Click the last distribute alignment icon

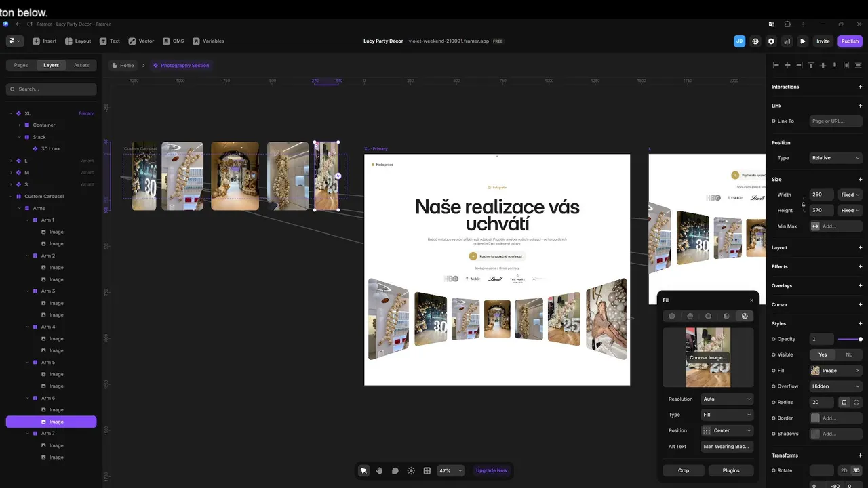(858, 65)
